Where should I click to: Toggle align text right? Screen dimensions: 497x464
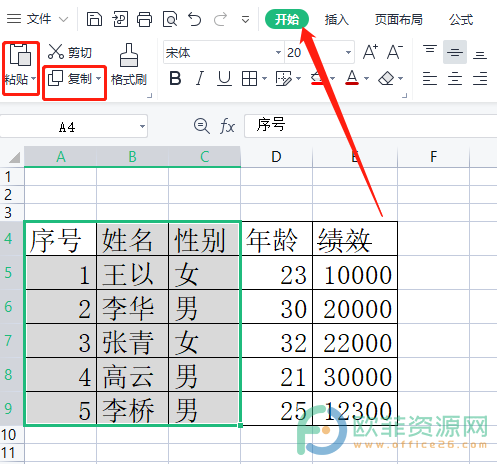pos(480,79)
